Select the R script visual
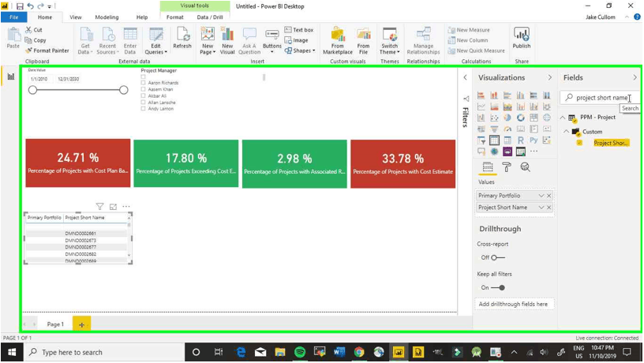 point(520,140)
